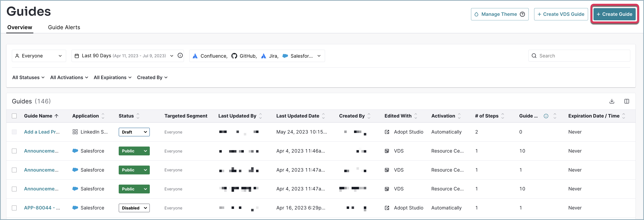
Task: Select checkbox for first Announceme... row
Action: click(14, 151)
